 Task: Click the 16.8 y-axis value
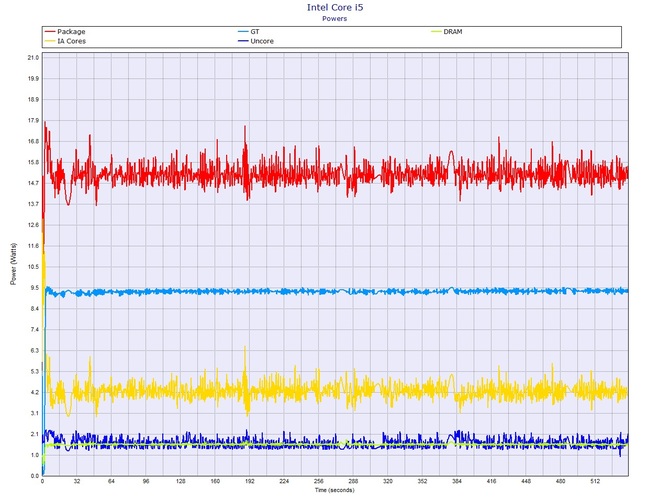click(33, 141)
